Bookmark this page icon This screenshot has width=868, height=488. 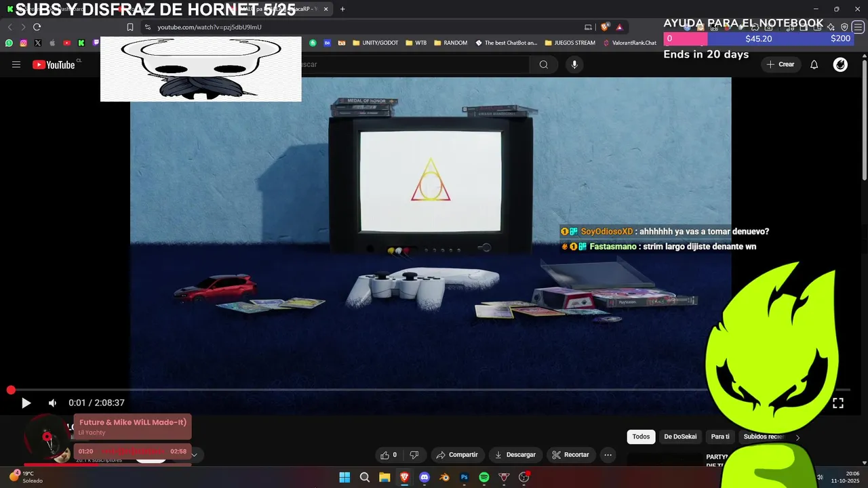point(130,27)
